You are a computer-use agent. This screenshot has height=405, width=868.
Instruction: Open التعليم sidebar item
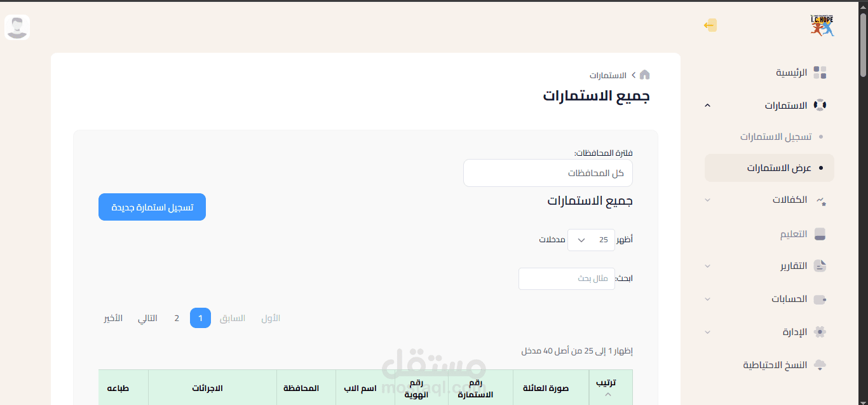tap(794, 234)
